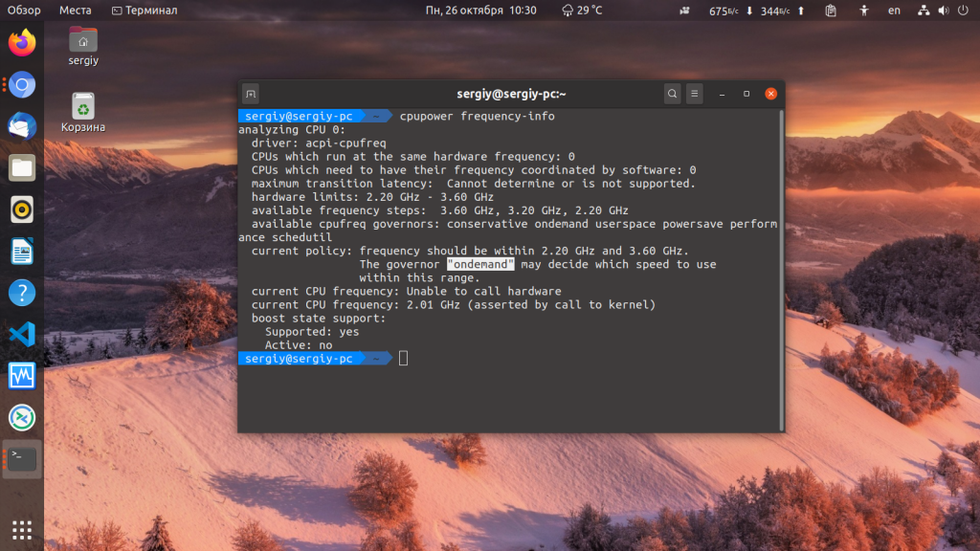Open the system monitor dock icon
The height and width of the screenshot is (551, 980).
(x=22, y=376)
